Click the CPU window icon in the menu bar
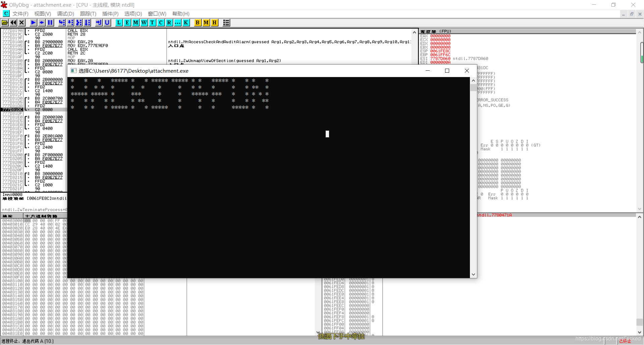 click(6, 13)
